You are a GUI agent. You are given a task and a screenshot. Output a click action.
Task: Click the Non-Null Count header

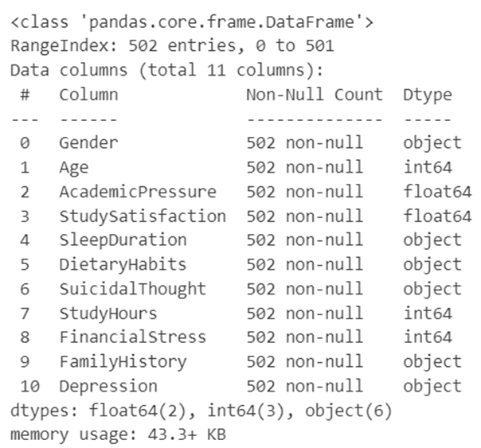(315, 95)
